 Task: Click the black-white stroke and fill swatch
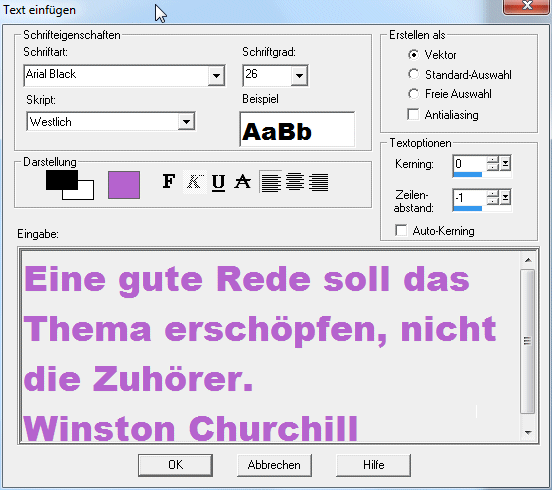(x=70, y=185)
